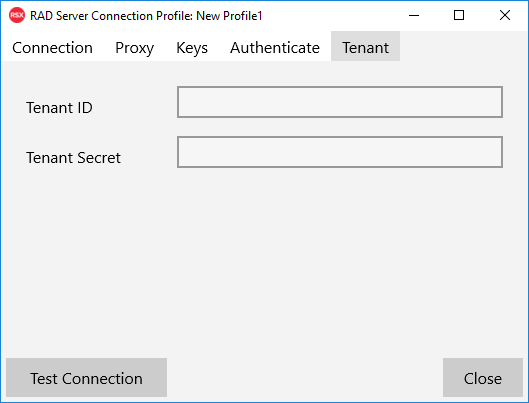The height and width of the screenshot is (403, 529).
Task: Minimize the RAD Server Connection Profile window
Action: pyautogui.click(x=414, y=16)
